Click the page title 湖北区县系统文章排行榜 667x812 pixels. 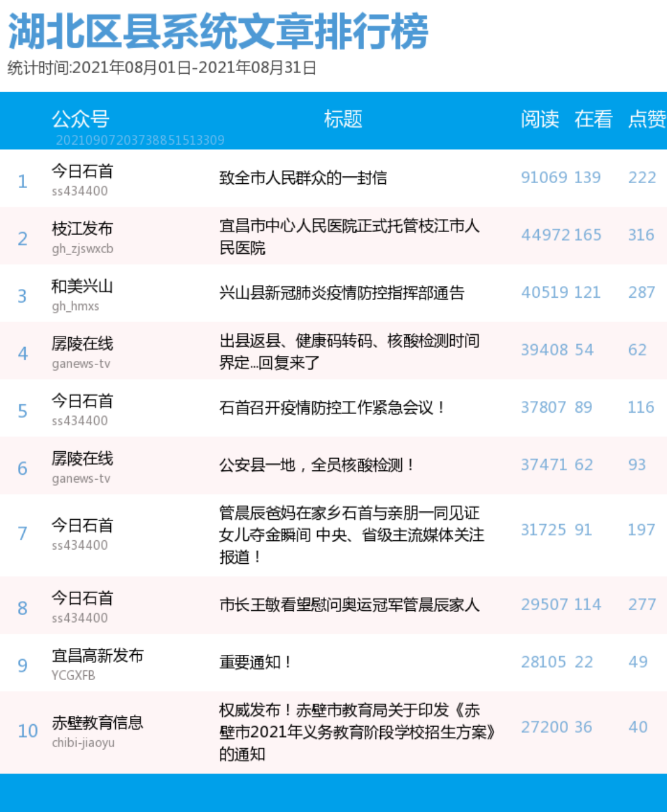point(218,31)
